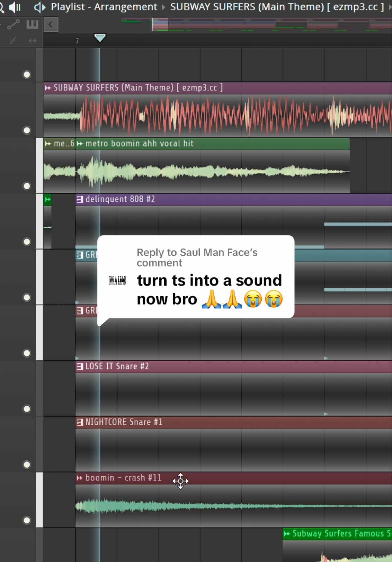Click the Playlist speaker icon beside title

[40, 7]
